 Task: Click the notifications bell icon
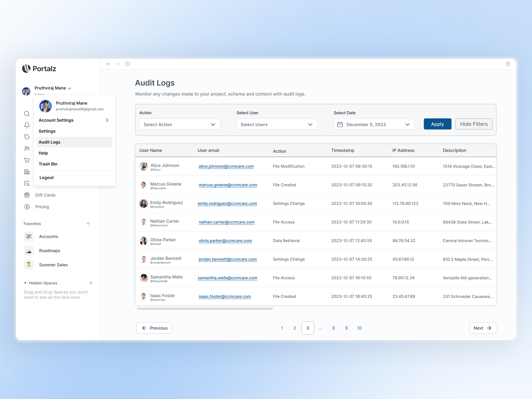[x=27, y=125]
